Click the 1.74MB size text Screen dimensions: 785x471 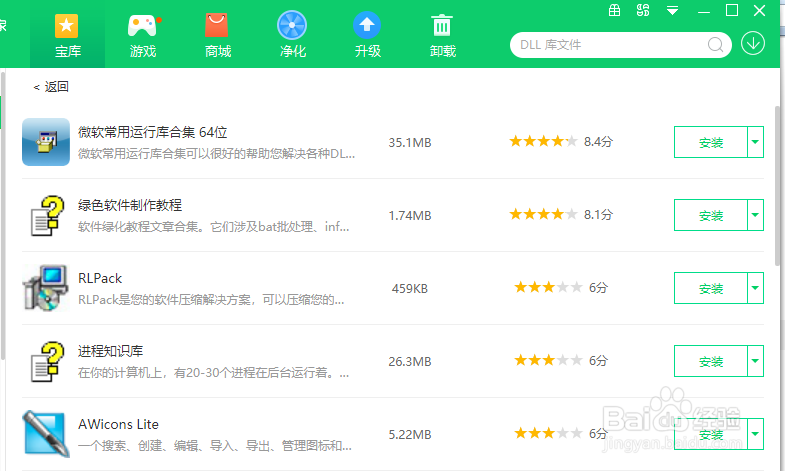point(410,216)
